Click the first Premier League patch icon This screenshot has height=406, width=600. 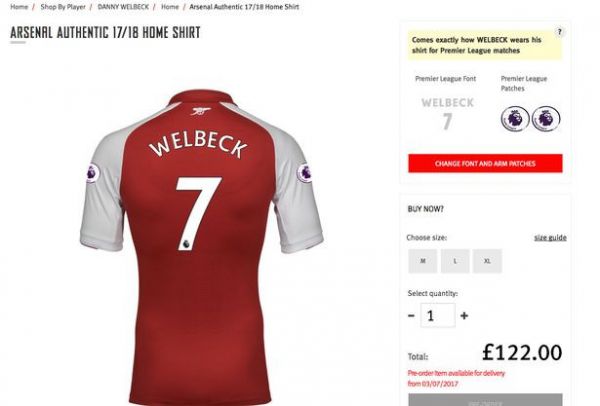click(x=513, y=119)
